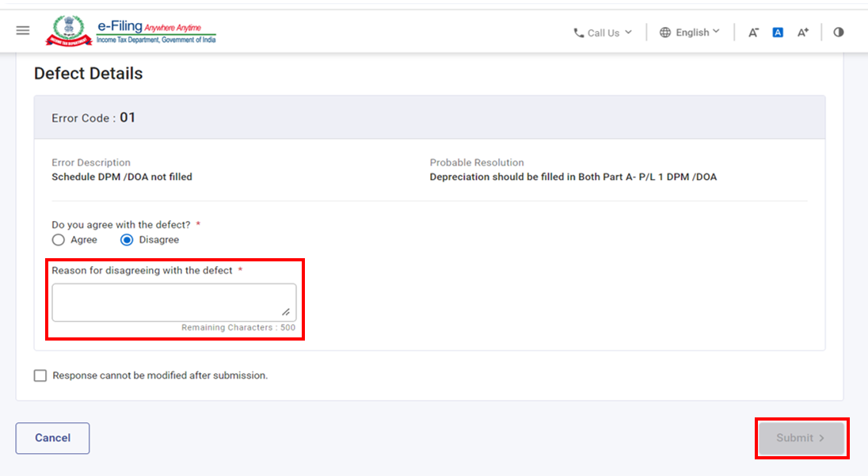The width and height of the screenshot is (868, 476).
Task: Increase font size with A+ icon
Action: click(x=803, y=32)
